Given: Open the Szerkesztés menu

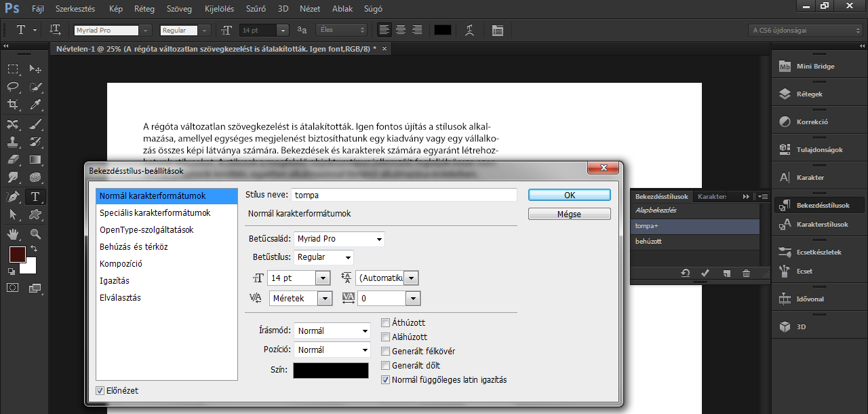Looking at the screenshot, I should pos(75,10).
